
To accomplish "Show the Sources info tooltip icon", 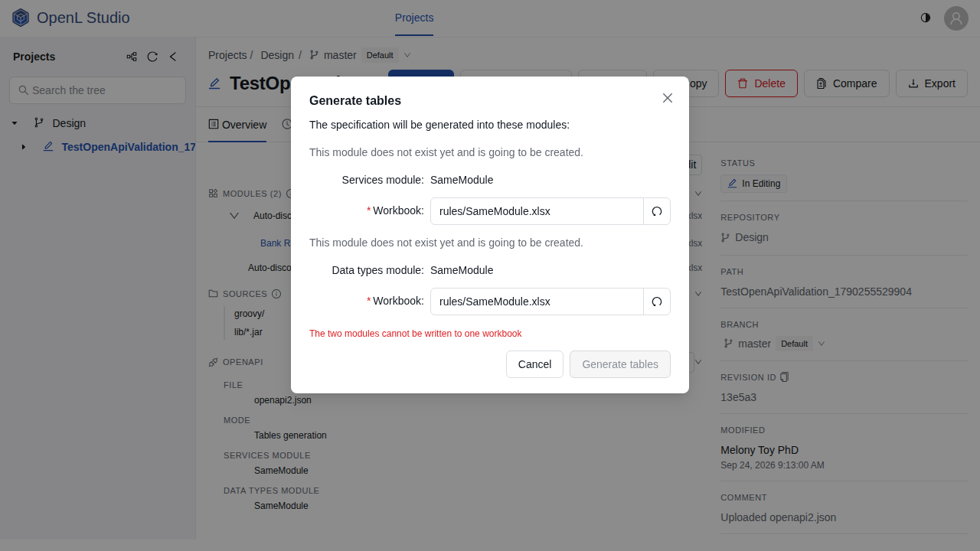I will click(276, 294).
